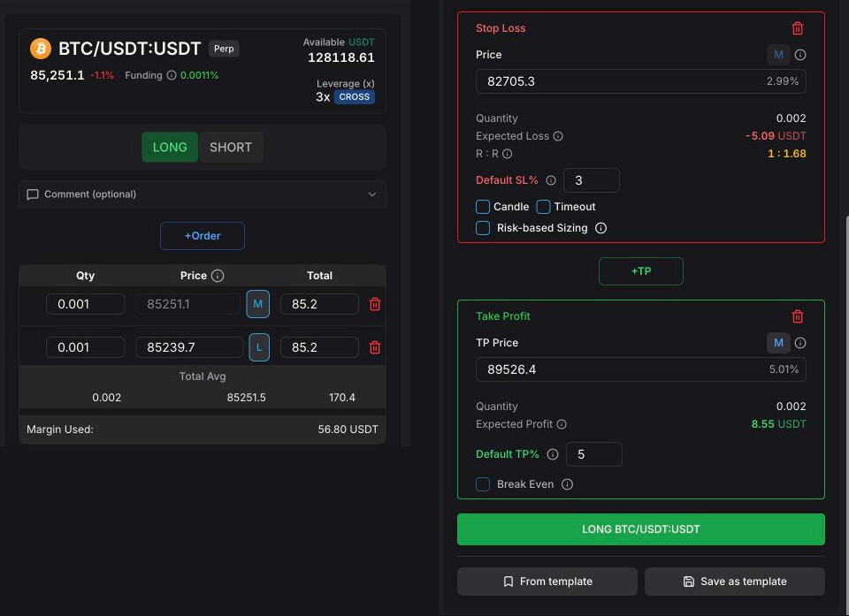Toggle Candle stop loss checkbox
The height and width of the screenshot is (616, 849).
pyautogui.click(x=483, y=207)
